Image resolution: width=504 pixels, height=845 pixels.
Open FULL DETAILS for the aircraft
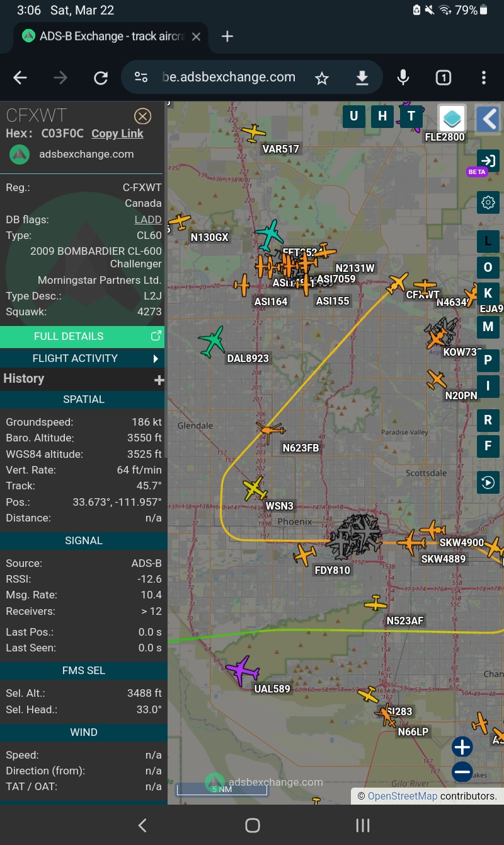coord(82,337)
